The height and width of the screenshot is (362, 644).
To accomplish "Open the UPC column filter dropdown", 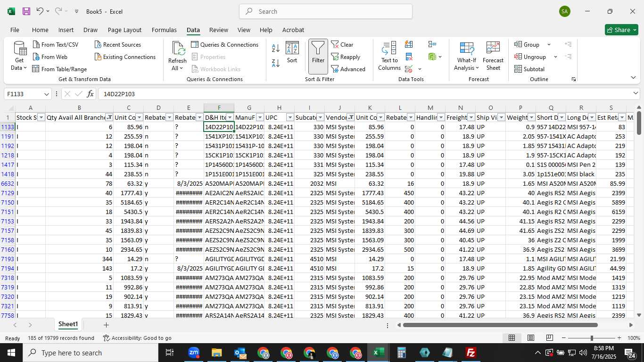I will pos(290,117).
